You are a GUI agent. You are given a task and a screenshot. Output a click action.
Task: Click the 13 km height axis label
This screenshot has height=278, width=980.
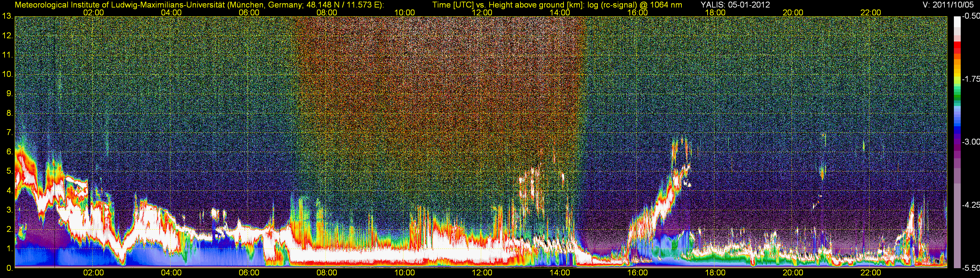[7, 16]
